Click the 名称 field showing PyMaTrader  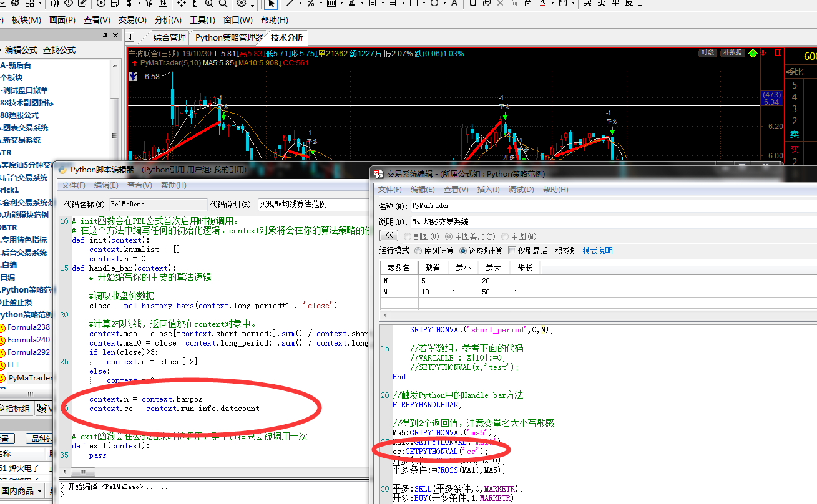(614, 205)
